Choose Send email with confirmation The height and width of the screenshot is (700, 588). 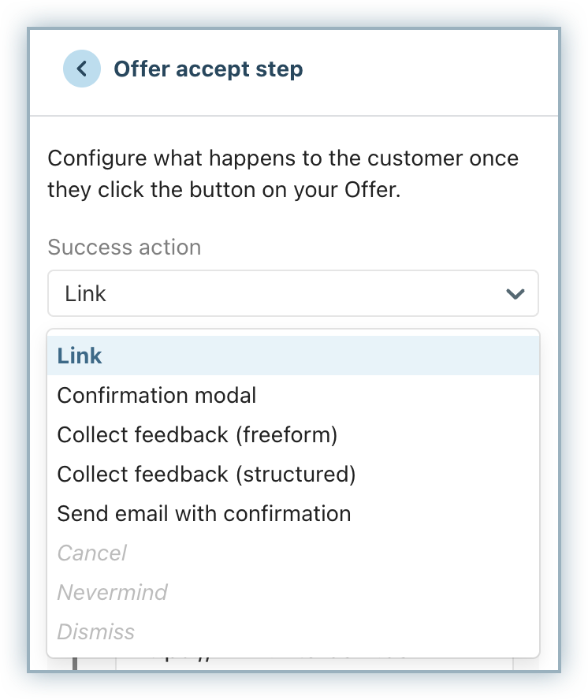pyautogui.click(x=204, y=513)
